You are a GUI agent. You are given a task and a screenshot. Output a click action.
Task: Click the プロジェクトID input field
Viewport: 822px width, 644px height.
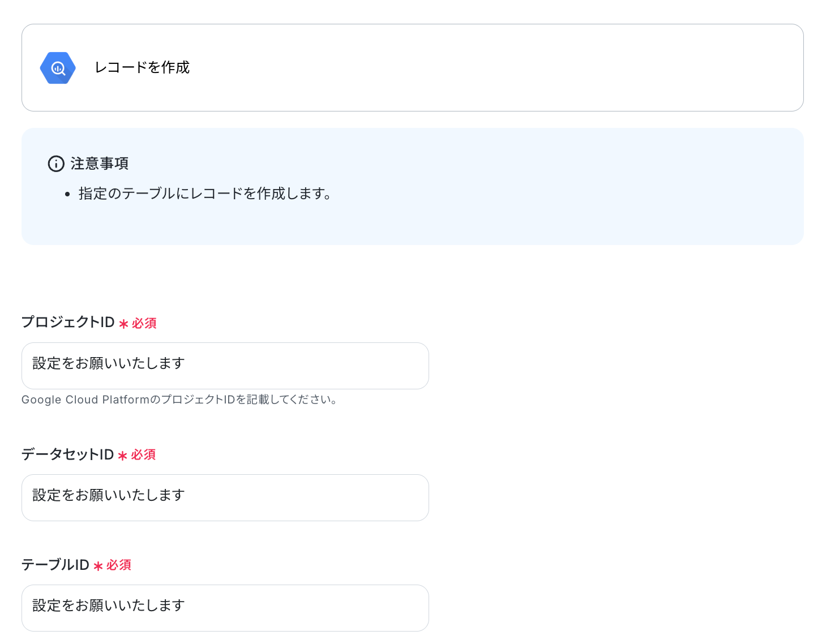click(225, 366)
